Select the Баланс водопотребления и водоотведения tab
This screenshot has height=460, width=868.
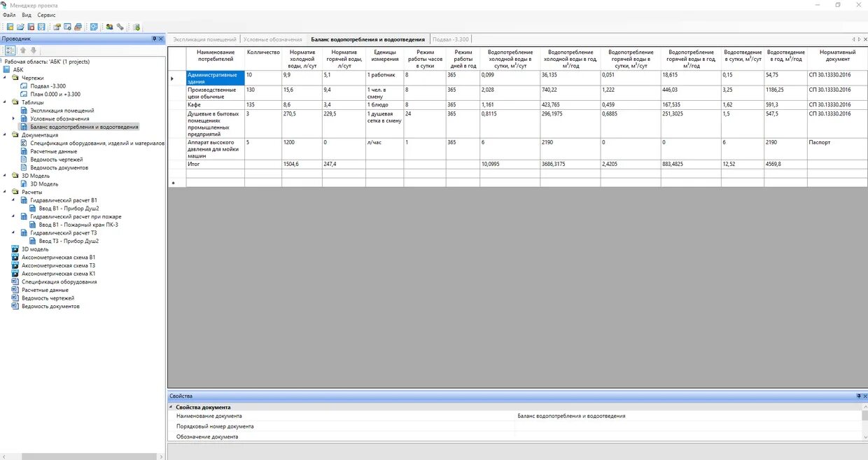(367, 39)
